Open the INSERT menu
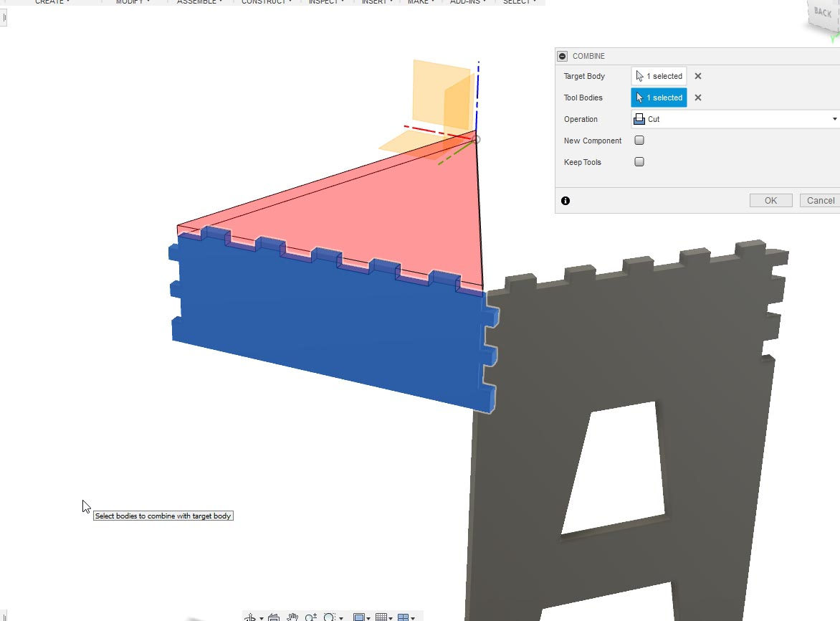The width and height of the screenshot is (840, 621). 376,2
